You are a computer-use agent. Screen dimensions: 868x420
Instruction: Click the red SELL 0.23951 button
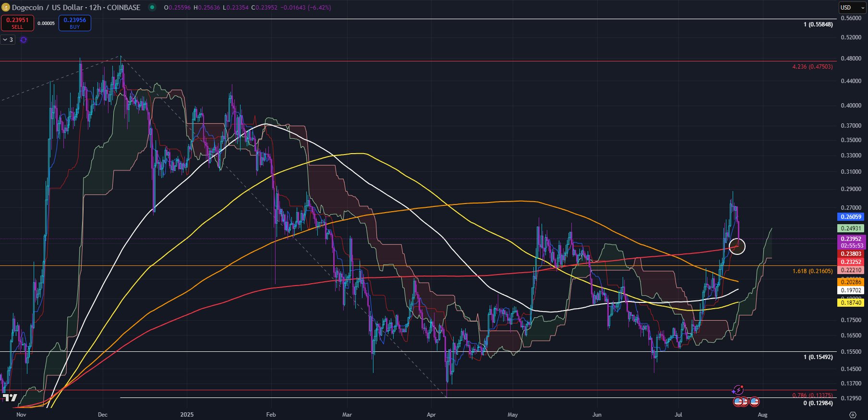17,23
